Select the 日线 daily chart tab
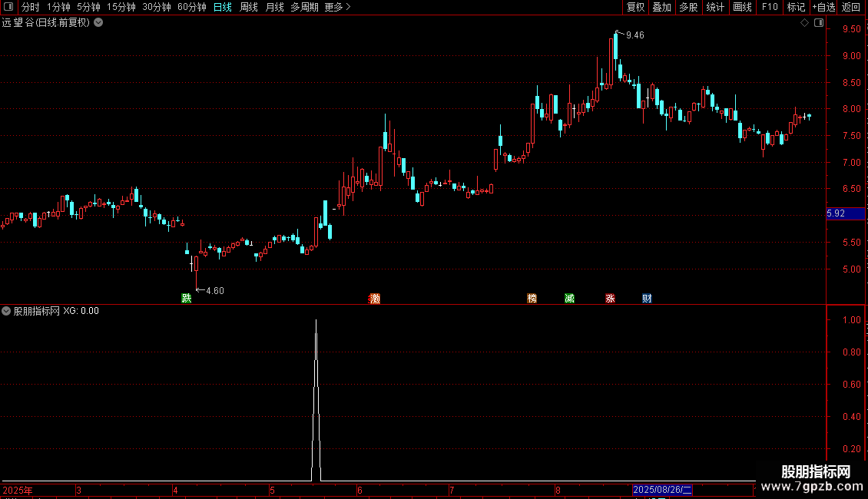868x499 pixels. coord(223,7)
